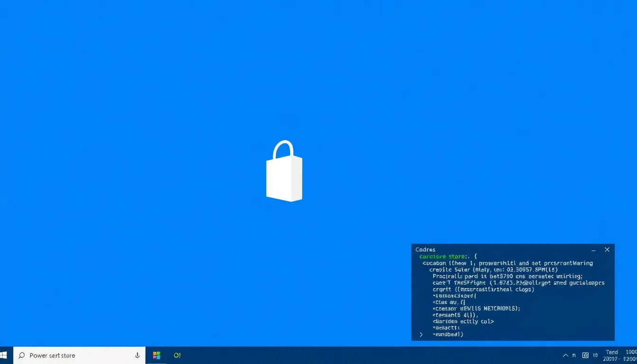637x364 pixels.
Task: Click the square system tray icon
Action: click(585, 355)
